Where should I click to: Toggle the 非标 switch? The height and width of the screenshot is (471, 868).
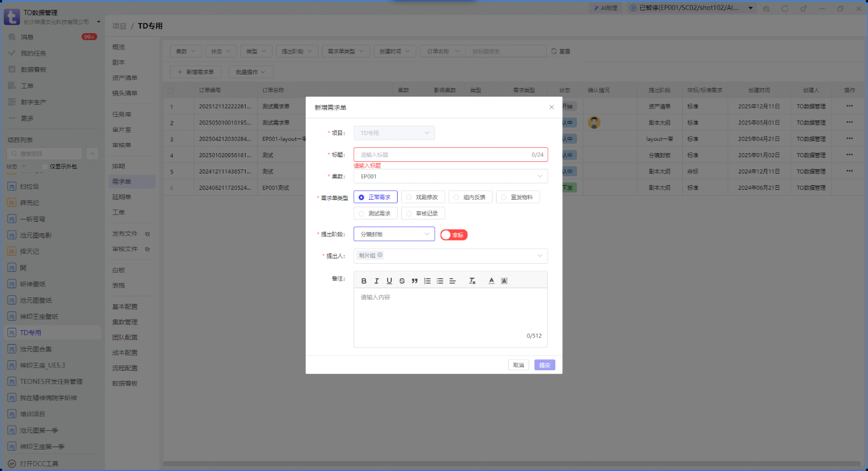pyautogui.click(x=454, y=235)
